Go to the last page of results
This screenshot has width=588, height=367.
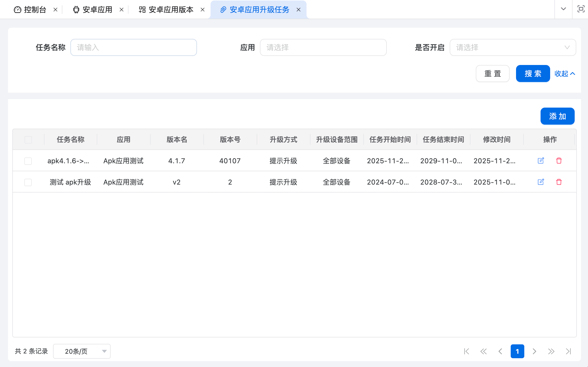pos(568,351)
